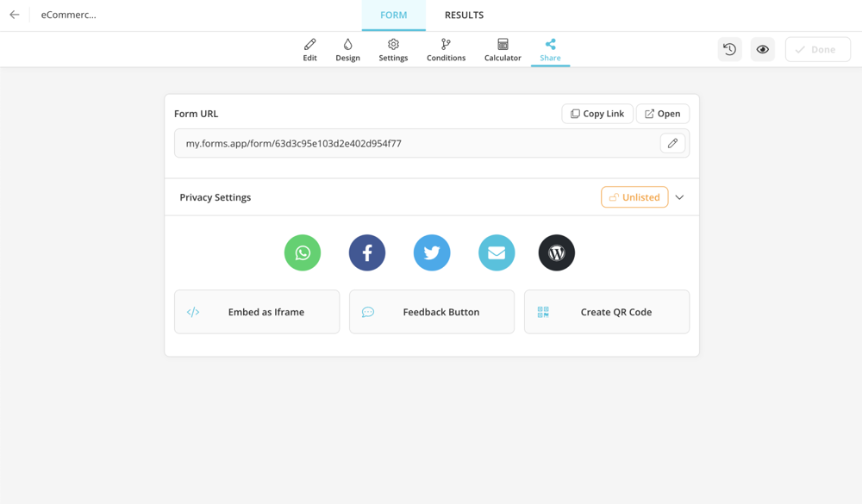The image size is (862, 504).
Task: Go back using the left arrow
Action: pyautogui.click(x=15, y=15)
